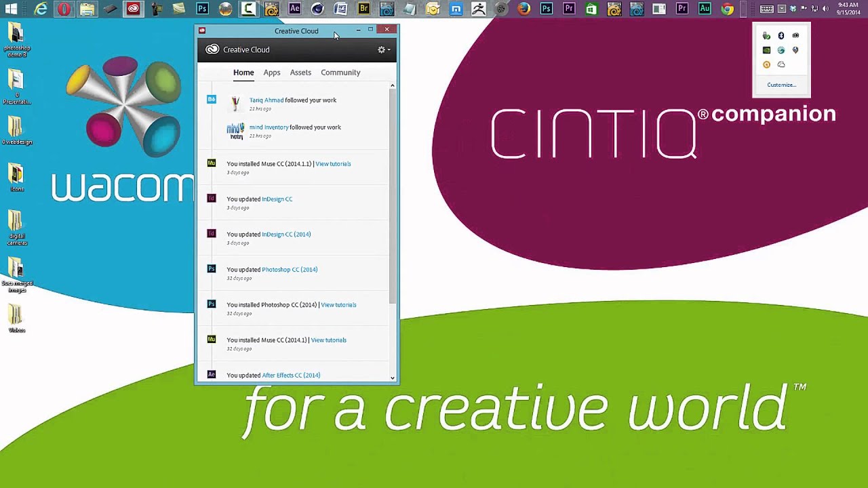This screenshot has height=488, width=868.
Task: Open the After Effects CC (2014) link
Action: (291, 375)
